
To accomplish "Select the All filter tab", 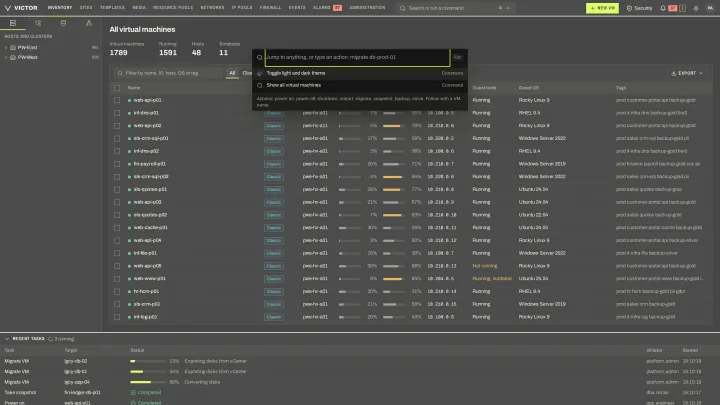I will pyautogui.click(x=232, y=73).
